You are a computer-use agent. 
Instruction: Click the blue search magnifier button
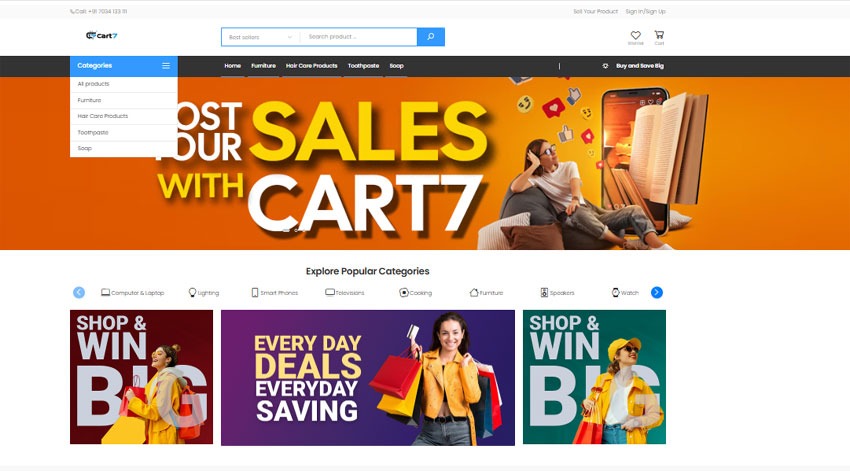[430, 37]
